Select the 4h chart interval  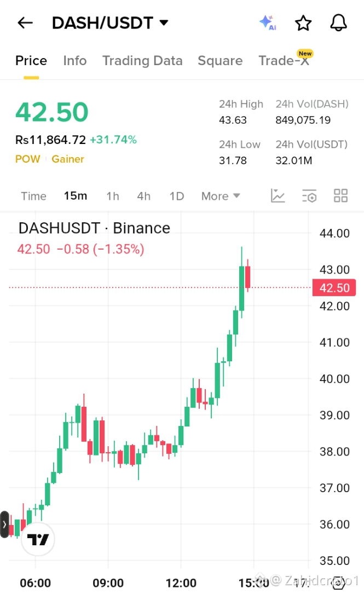coord(144,196)
